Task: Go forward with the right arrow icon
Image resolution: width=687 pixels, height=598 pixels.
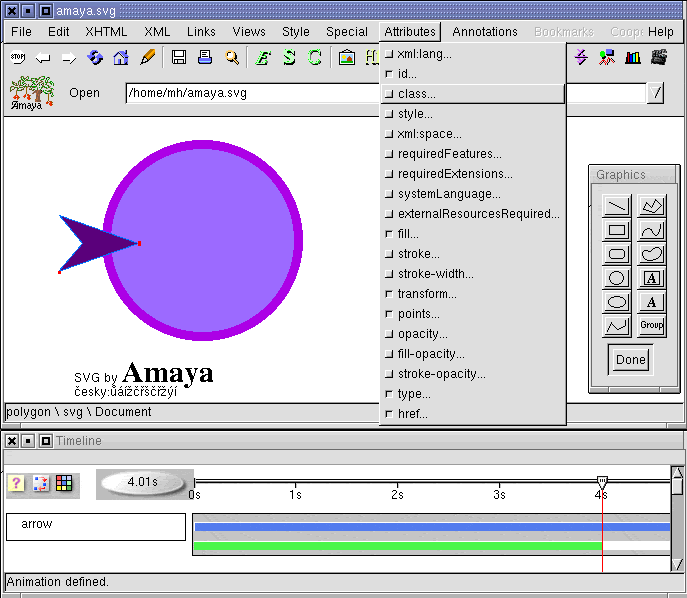Action: (69, 57)
